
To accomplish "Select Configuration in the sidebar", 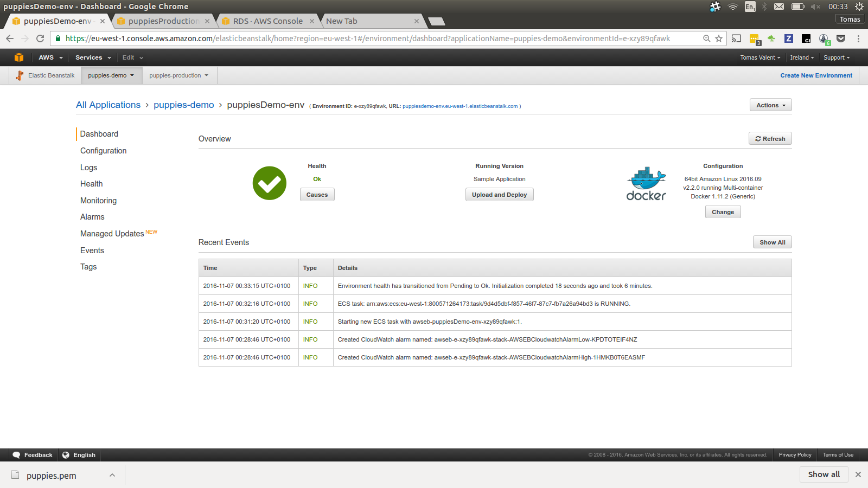I will 103,151.
